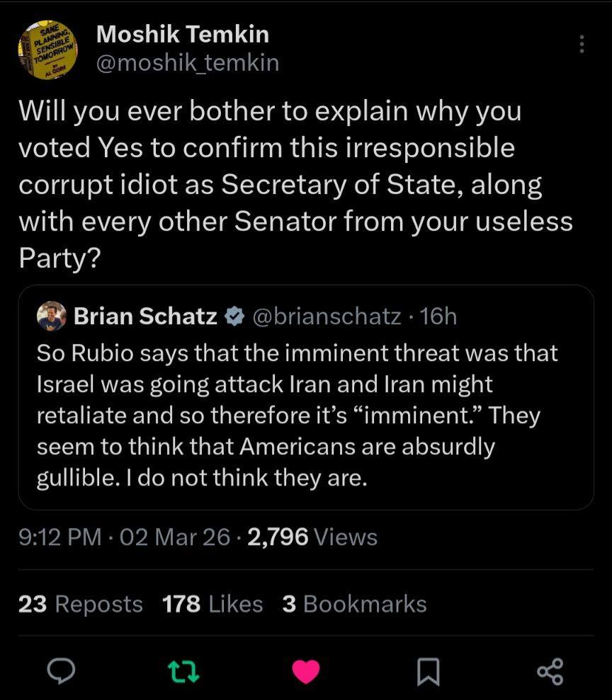Tap the Brian Schatz name in quote
This screenshot has width=612, height=700.
[145, 316]
